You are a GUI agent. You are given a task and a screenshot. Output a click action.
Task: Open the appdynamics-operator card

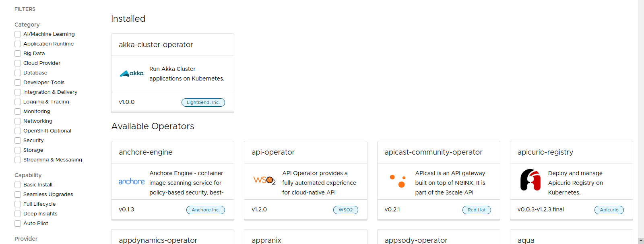tap(158, 240)
